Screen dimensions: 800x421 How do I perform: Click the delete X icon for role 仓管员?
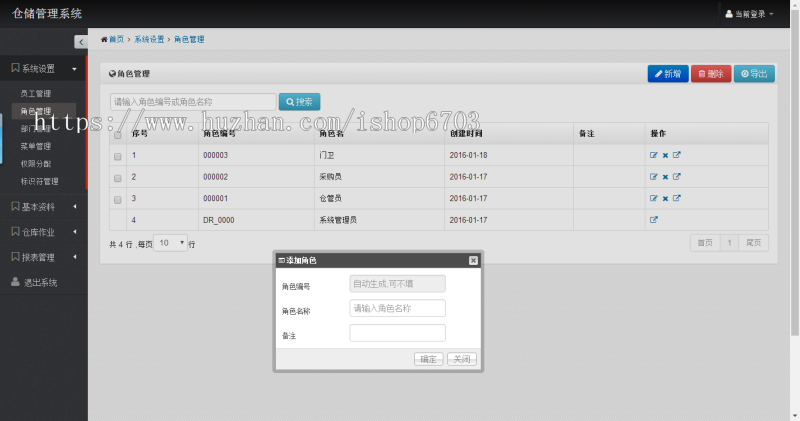point(665,199)
